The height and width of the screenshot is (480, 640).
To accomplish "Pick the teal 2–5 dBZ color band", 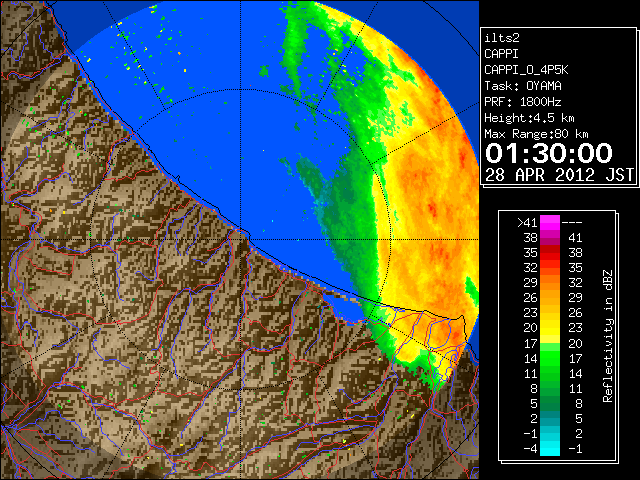I will 550,418.
